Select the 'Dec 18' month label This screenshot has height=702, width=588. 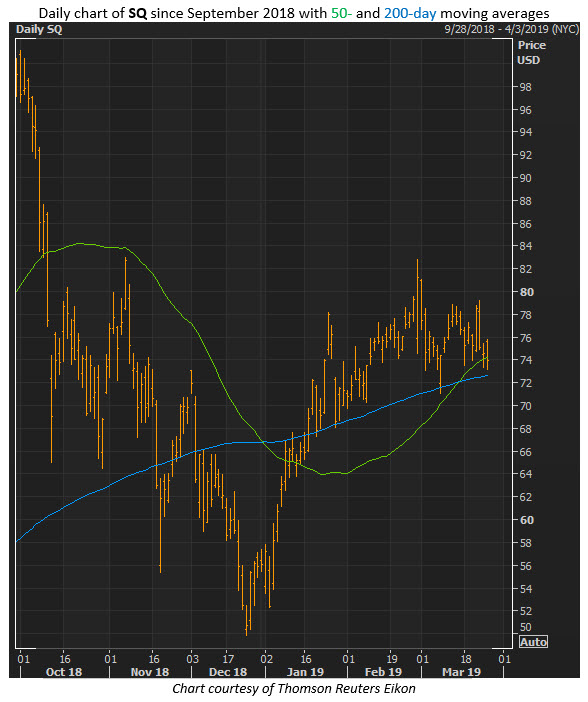pos(228,672)
